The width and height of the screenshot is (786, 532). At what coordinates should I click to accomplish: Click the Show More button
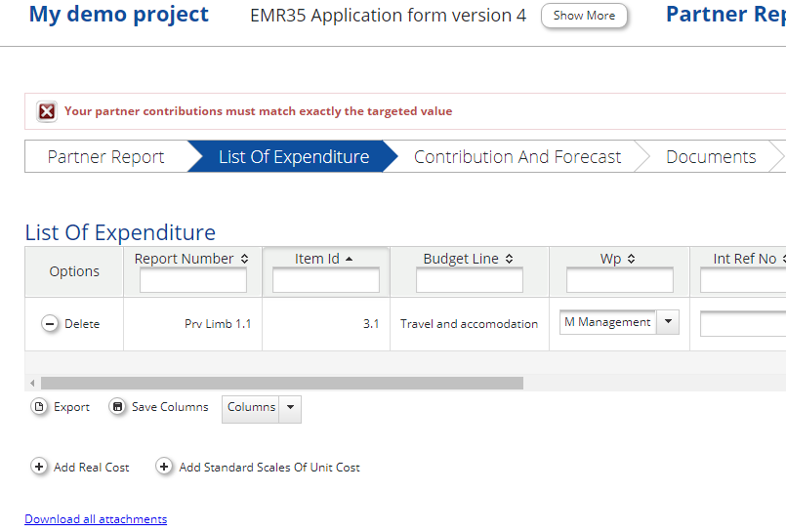(584, 16)
